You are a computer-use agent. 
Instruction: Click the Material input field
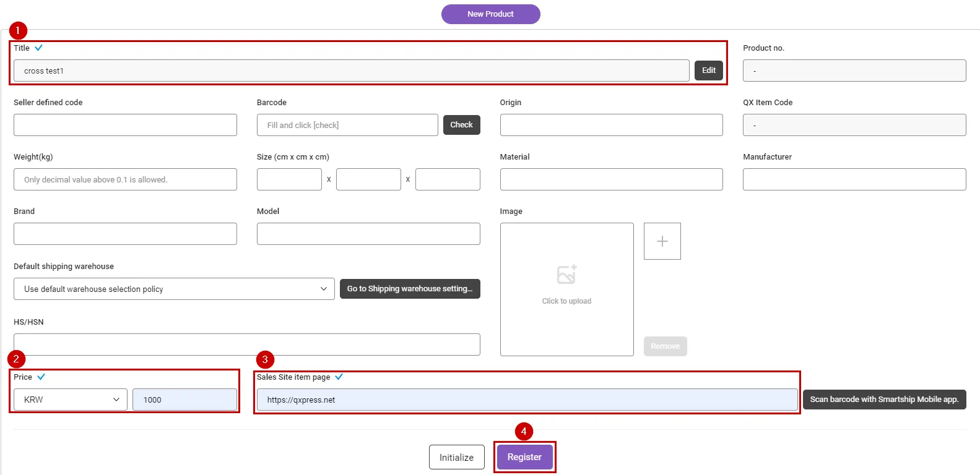[x=611, y=179]
